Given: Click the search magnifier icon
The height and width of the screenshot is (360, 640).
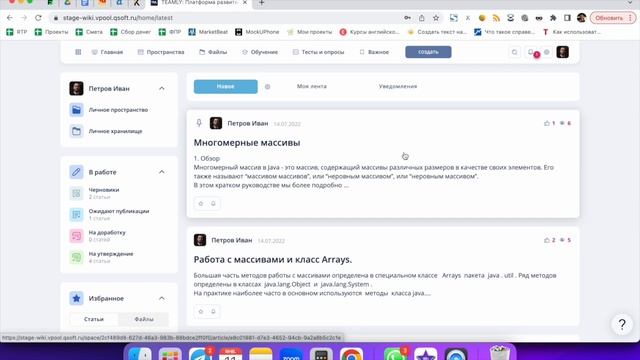Looking at the screenshot, I should click(x=514, y=52).
